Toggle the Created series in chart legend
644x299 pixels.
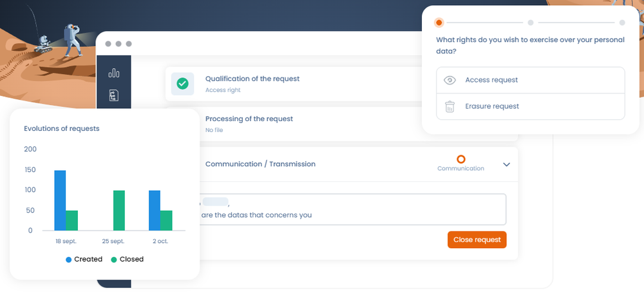pos(84,259)
